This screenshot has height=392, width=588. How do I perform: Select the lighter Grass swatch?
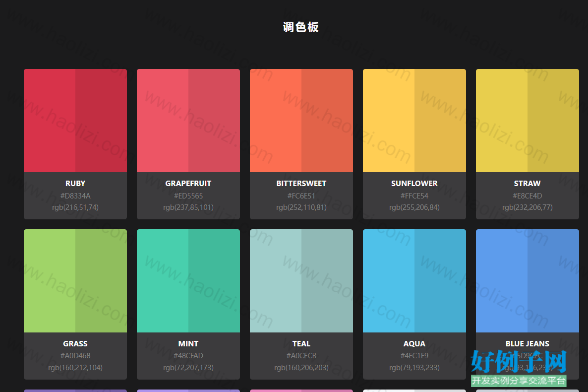tap(50, 281)
